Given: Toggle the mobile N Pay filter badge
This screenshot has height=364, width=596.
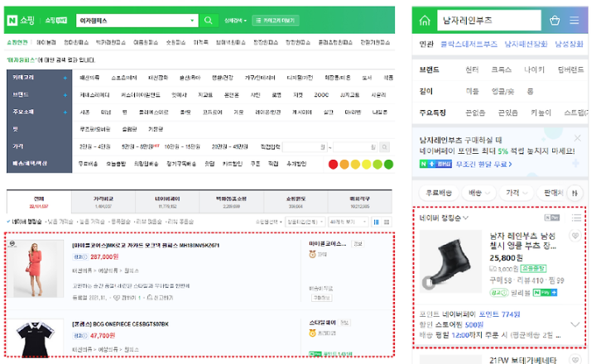Looking at the screenshot, I should pyautogui.click(x=552, y=218).
